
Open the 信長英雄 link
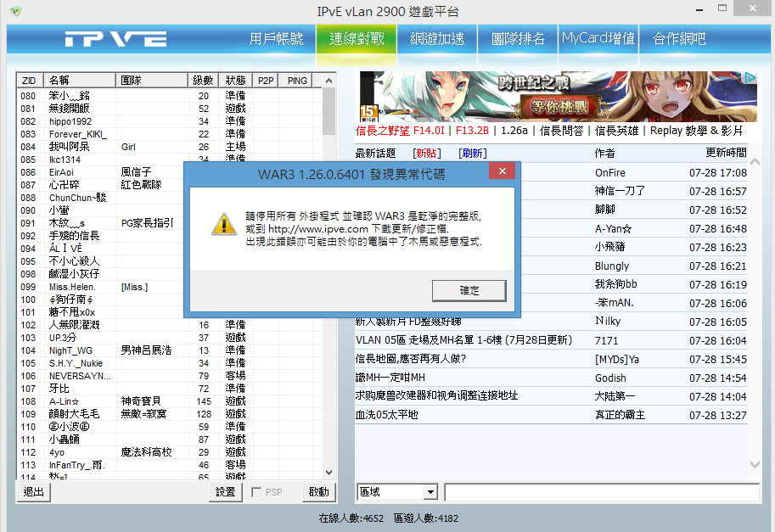(x=617, y=131)
